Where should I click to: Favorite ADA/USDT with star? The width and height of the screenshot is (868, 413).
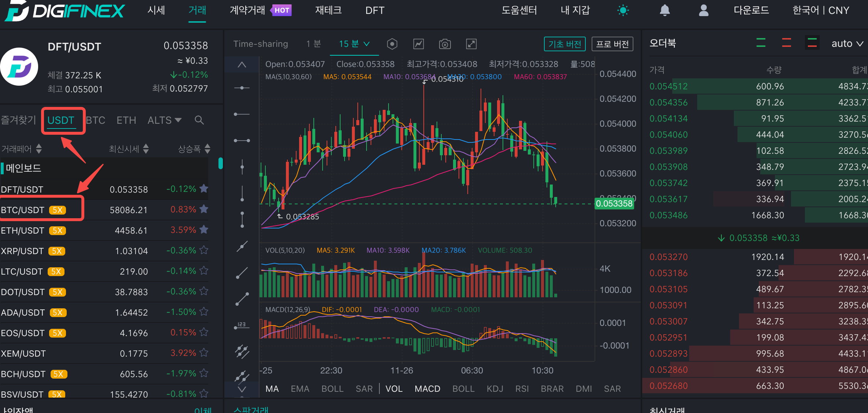[x=204, y=312]
